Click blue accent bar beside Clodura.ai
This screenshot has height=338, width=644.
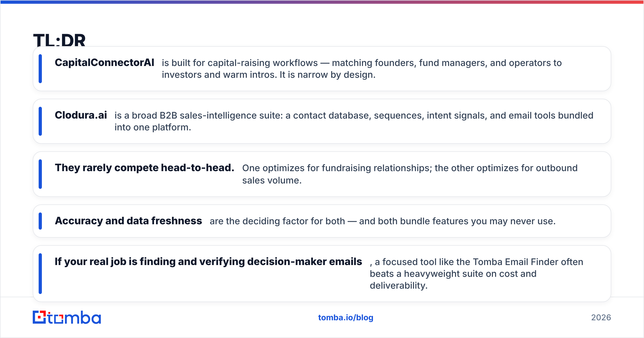tap(40, 121)
